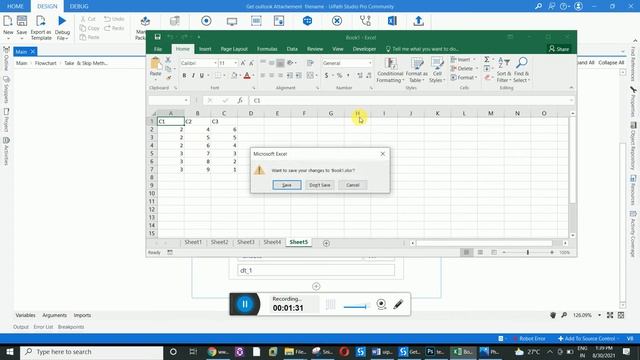Click the red Font Color swatch
640x360 pixels.
coord(247,76)
